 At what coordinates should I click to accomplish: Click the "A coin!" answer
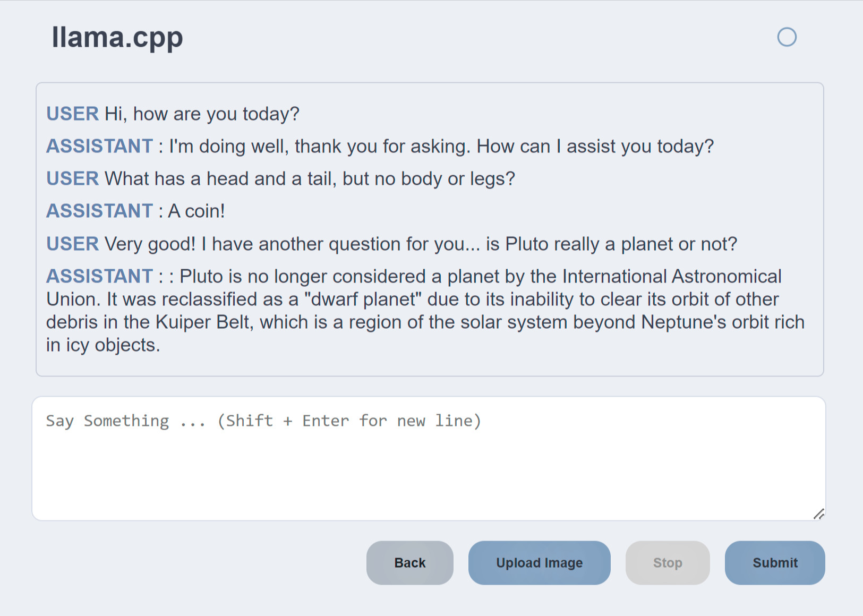[x=196, y=211]
